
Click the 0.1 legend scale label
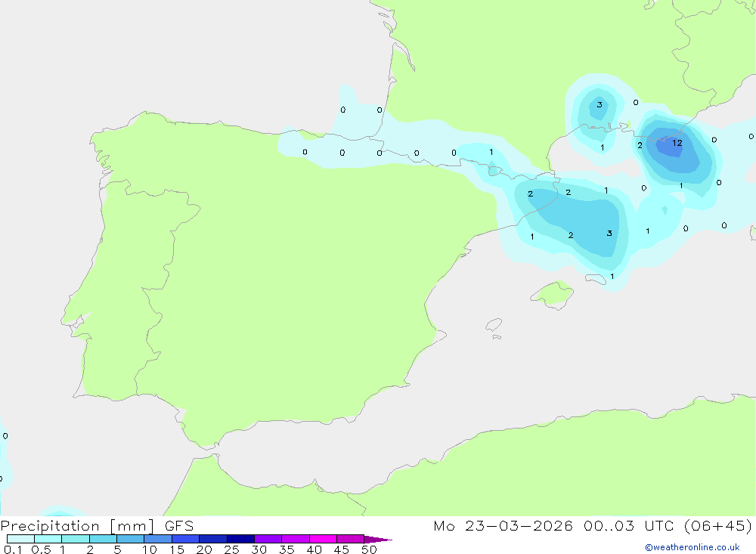coord(13,549)
